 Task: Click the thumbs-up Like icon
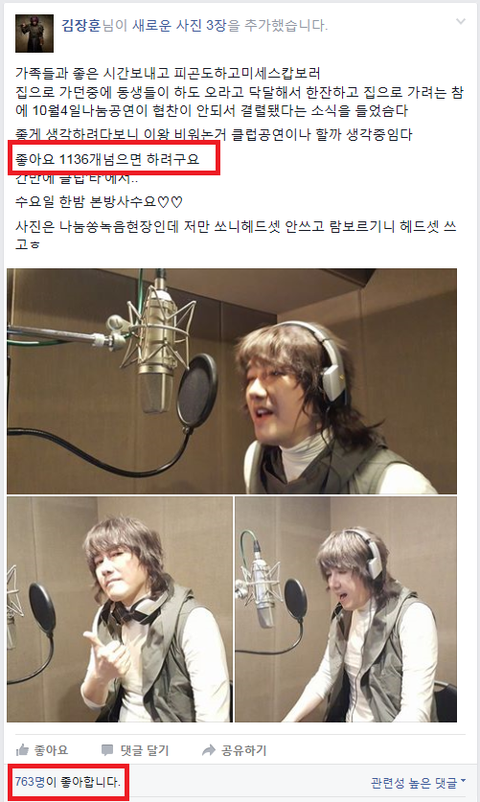(22, 750)
